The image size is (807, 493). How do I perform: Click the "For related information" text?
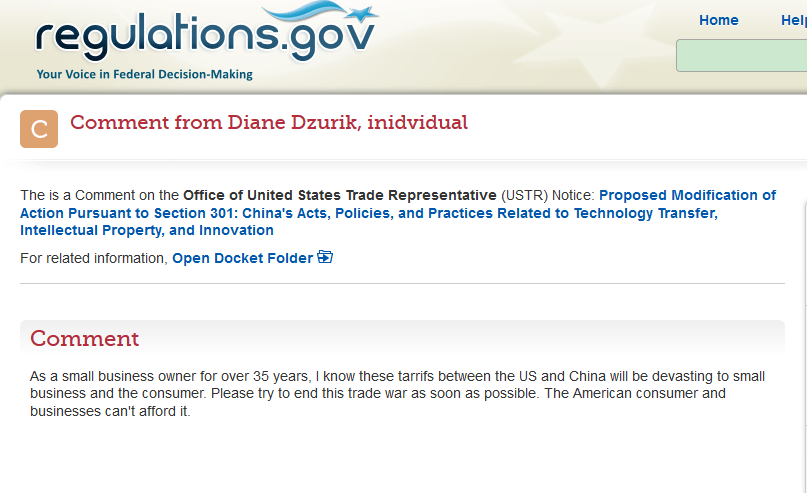click(x=94, y=258)
